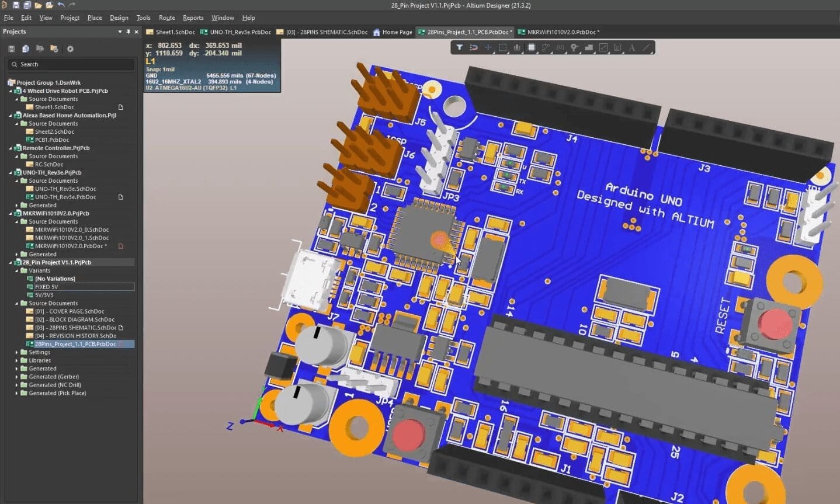840x504 pixels.
Task: Select the filter tool in the PCB toolbar
Action: coord(459,47)
